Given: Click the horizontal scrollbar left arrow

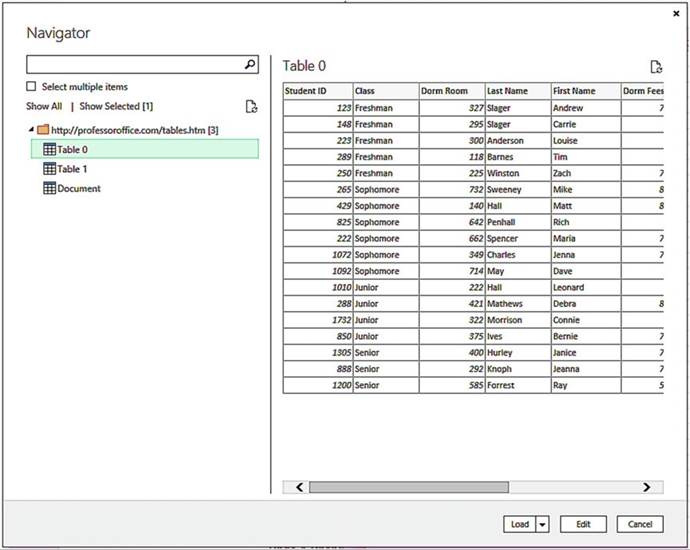Looking at the screenshot, I should tap(298, 487).
